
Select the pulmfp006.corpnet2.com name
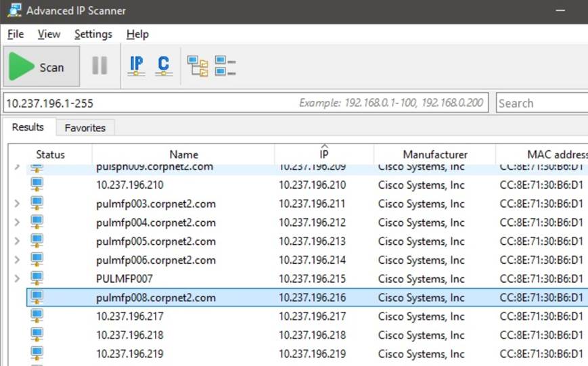tap(156, 260)
